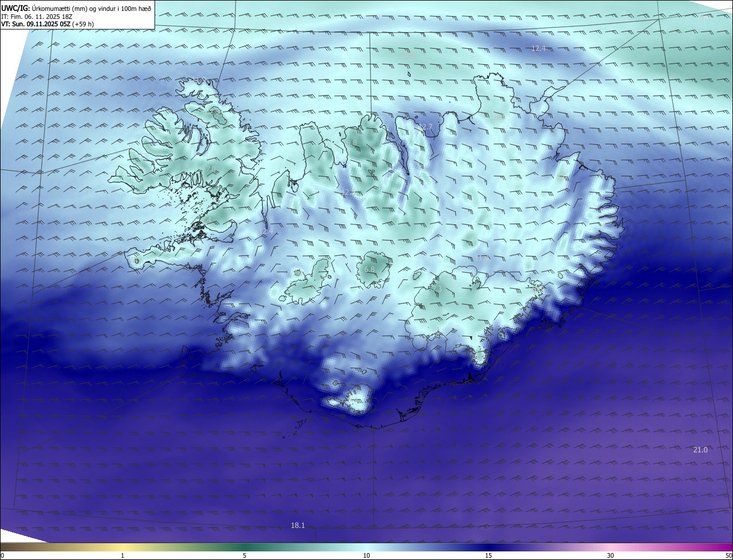Click the title 'Úrkomumætti (mm) og vindur i 100m hæð'
Image resolution: width=733 pixels, height=560 pixels.
pos(91,8)
